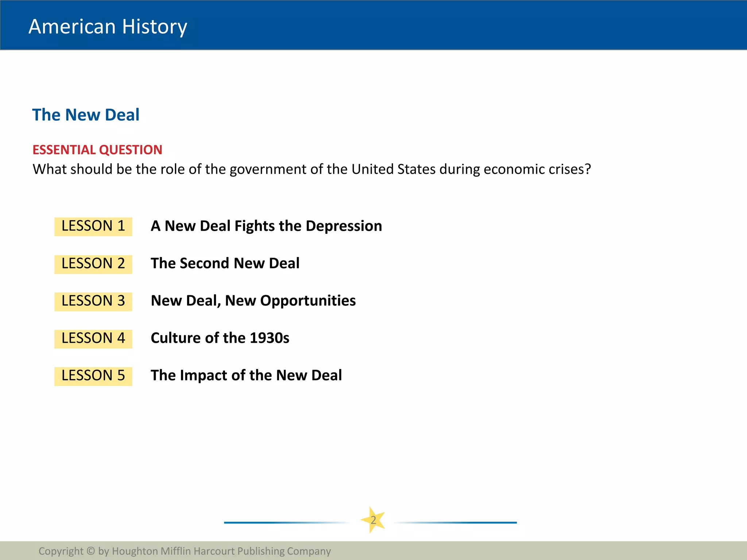Viewport: 747px width, 560px height.
Task: Open "A New Deal Fights the Depression"
Action: tap(266, 226)
